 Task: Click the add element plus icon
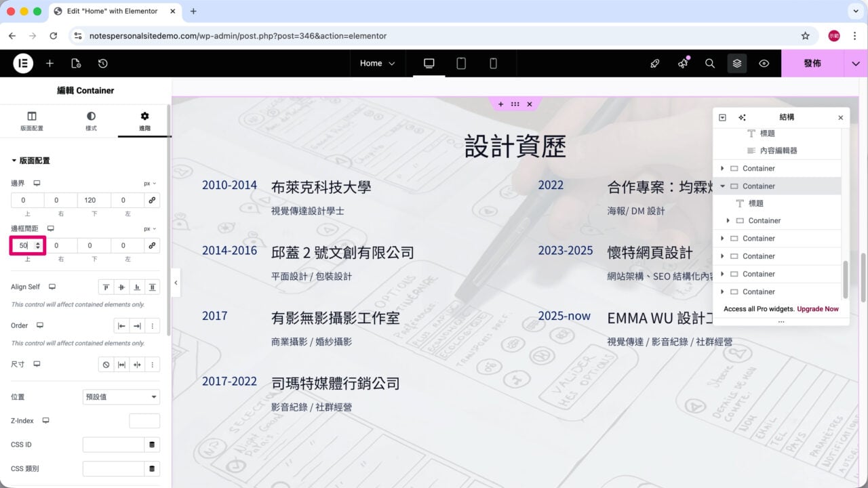coord(50,63)
